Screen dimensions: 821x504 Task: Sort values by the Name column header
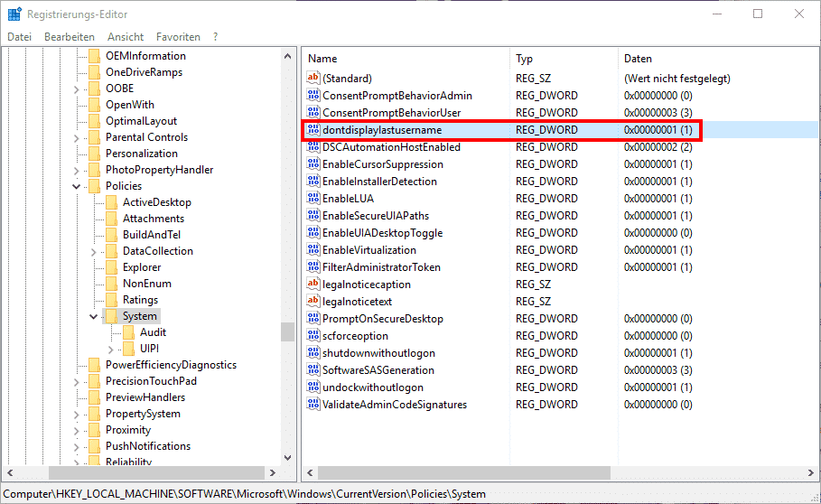[x=406, y=59]
